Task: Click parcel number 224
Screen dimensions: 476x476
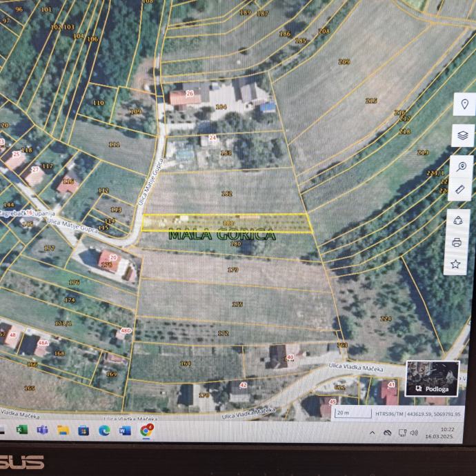Action: (386, 319)
